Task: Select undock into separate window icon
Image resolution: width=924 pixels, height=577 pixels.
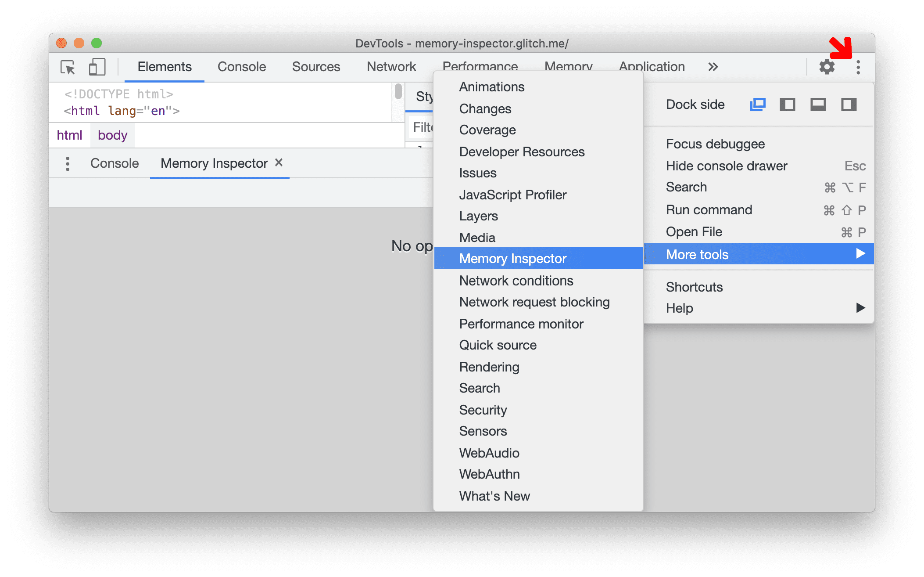Action: pyautogui.click(x=757, y=105)
